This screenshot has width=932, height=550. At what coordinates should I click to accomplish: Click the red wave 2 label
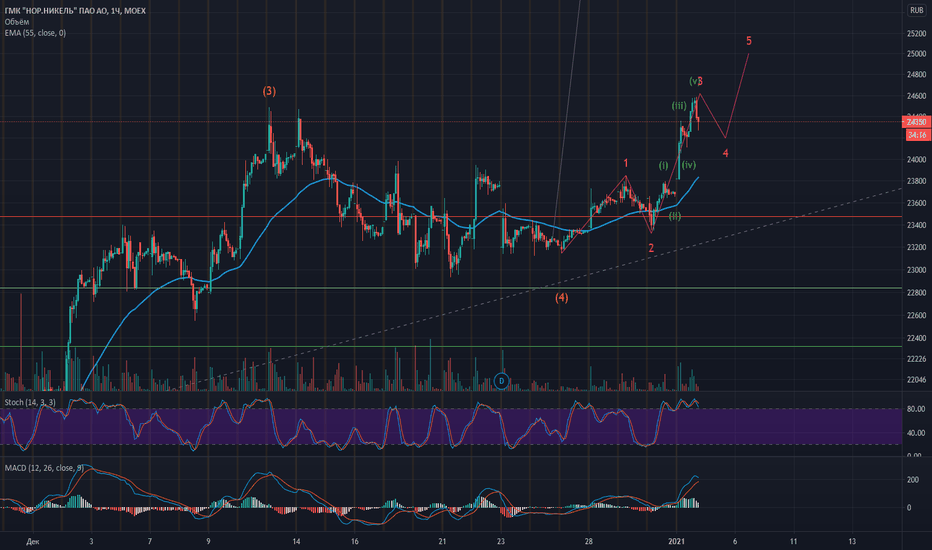click(x=651, y=248)
